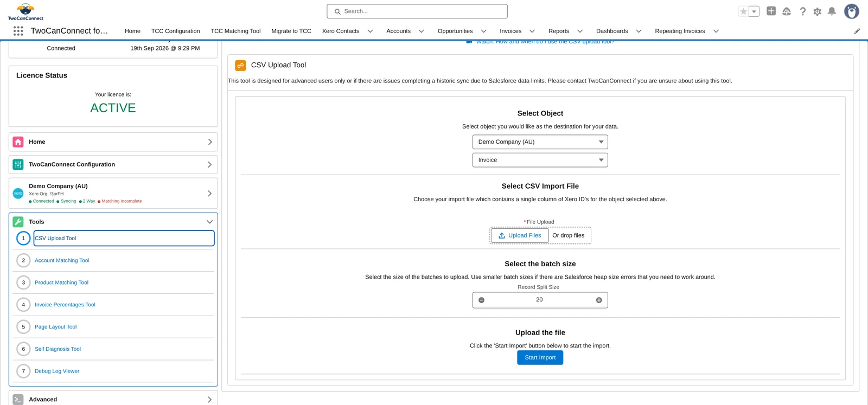The width and height of the screenshot is (868, 405).
Task: Expand the Accounts nav menu chevron
Action: pos(421,31)
